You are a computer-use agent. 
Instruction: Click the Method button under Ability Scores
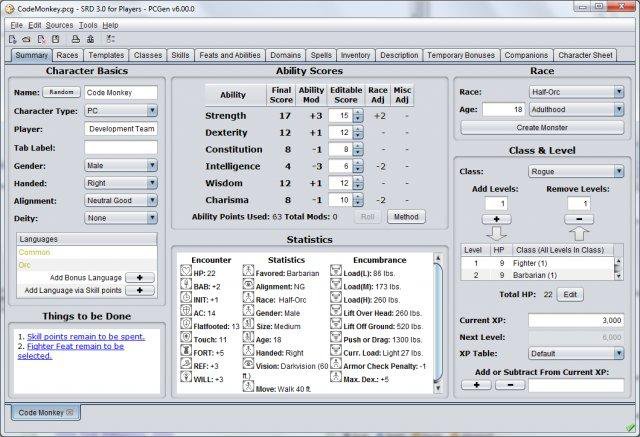pos(406,217)
